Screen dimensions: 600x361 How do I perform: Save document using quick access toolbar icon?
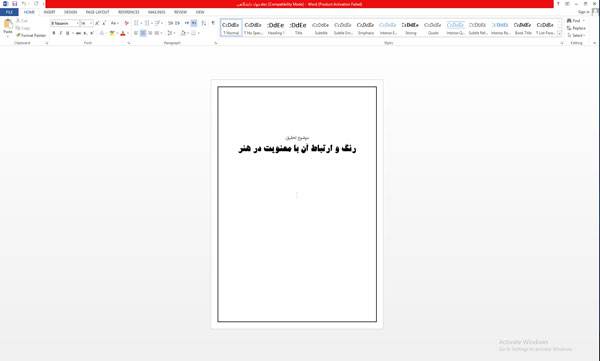15,4
